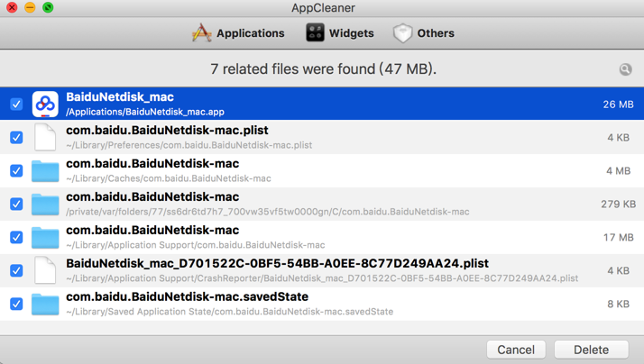The height and width of the screenshot is (364, 644).
Task: Click the Others shield icon
Action: (x=402, y=33)
